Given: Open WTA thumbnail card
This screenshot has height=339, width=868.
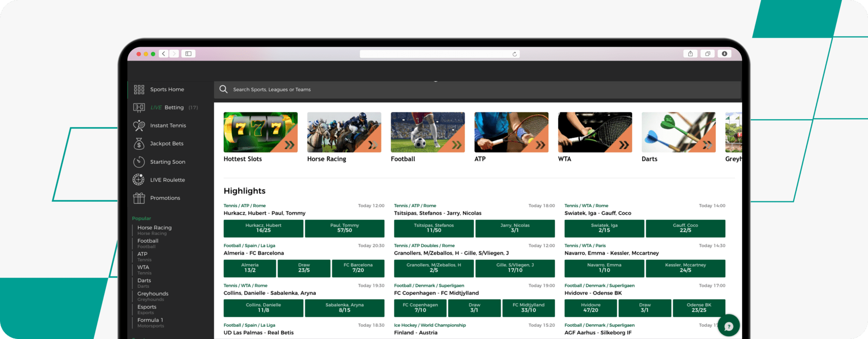Looking at the screenshot, I should [595, 132].
